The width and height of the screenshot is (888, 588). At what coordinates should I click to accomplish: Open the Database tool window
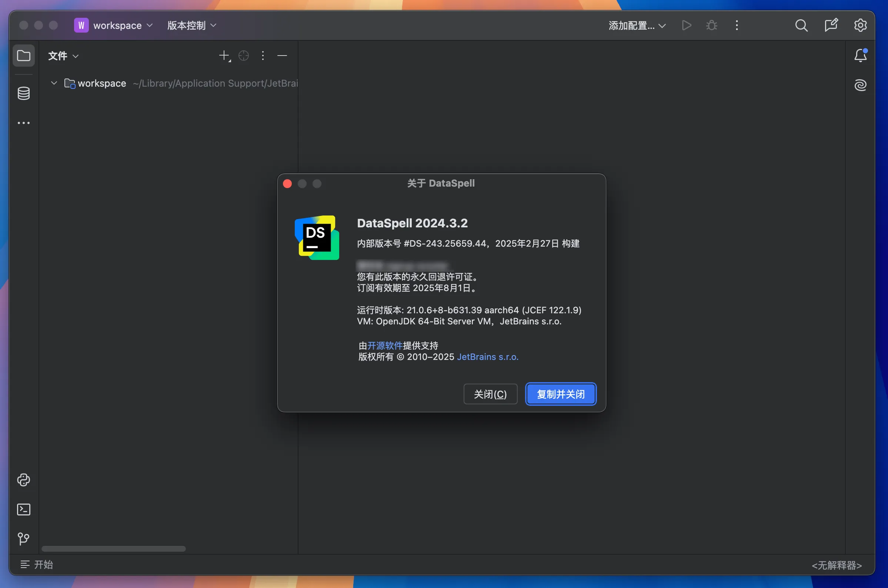tap(24, 93)
